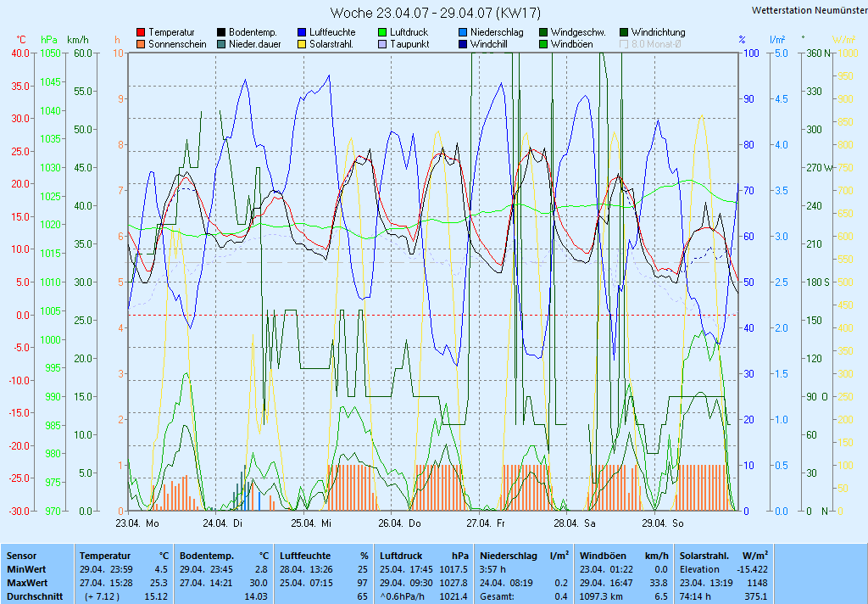Click the Niederschlag legend swatch
Viewport: 868px width, 604px height.
(463, 33)
